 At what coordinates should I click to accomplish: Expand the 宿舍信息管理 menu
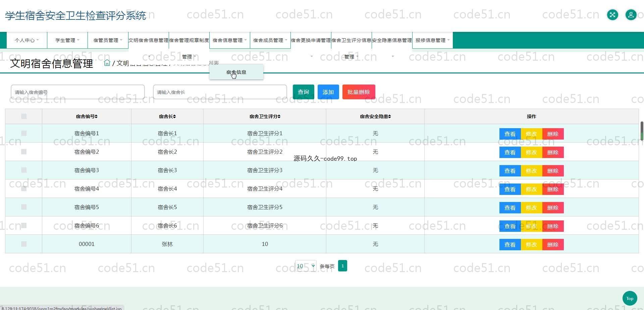230,40
